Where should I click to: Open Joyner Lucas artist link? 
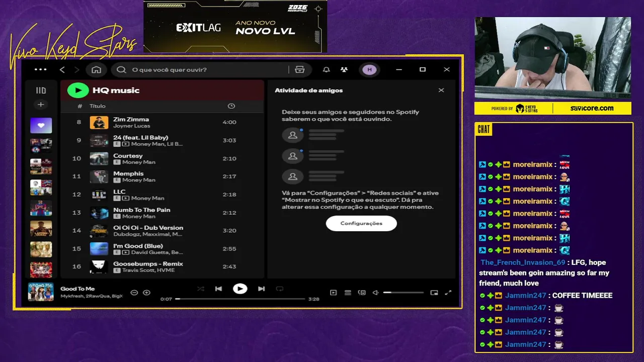point(132,126)
